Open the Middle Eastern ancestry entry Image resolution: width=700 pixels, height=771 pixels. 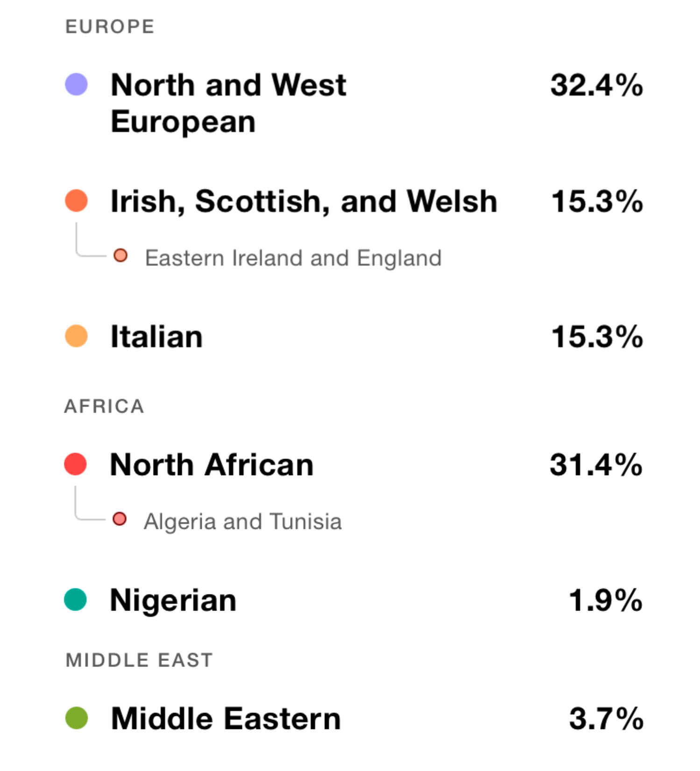226,719
